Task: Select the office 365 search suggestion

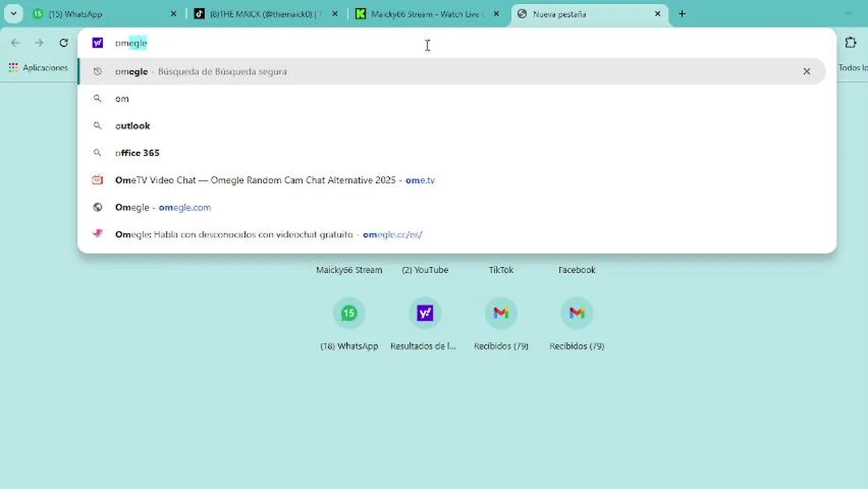Action: tap(452, 153)
